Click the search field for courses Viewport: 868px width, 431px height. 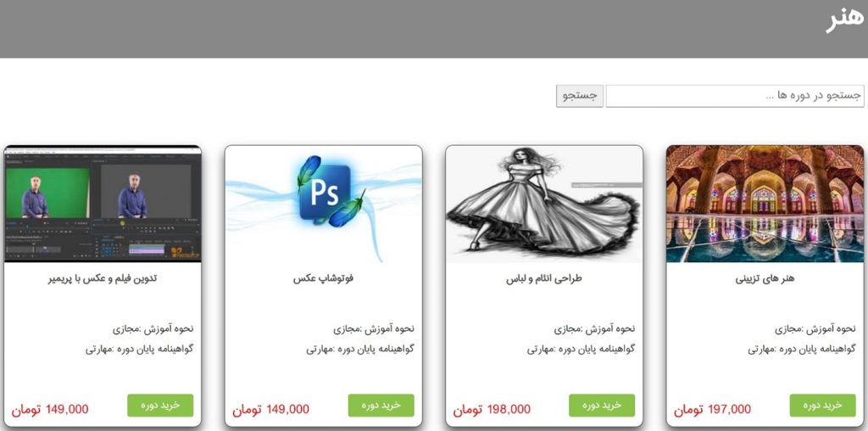click(x=735, y=96)
